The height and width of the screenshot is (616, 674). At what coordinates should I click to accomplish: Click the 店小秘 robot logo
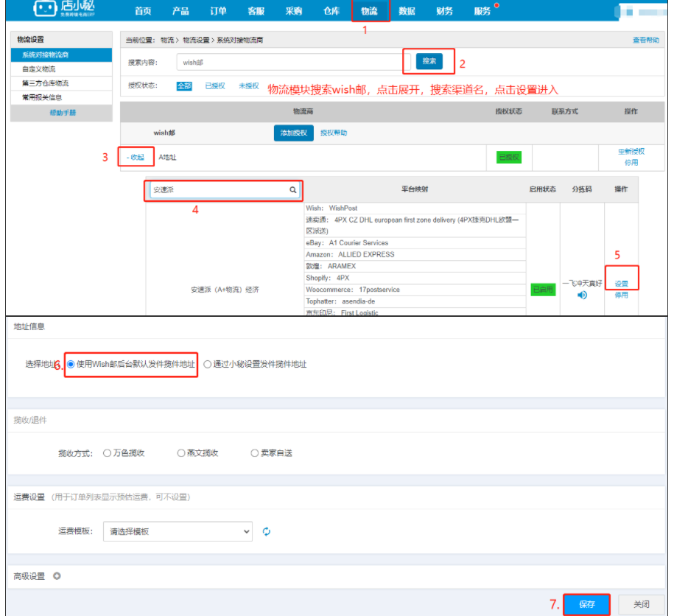tap(45, 8)
